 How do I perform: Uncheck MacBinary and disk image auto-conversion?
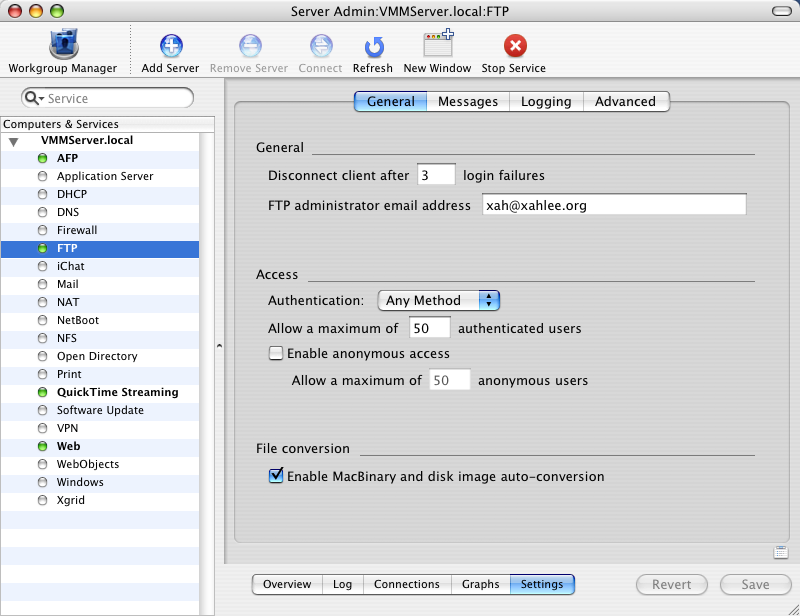[x=276, y=476]
